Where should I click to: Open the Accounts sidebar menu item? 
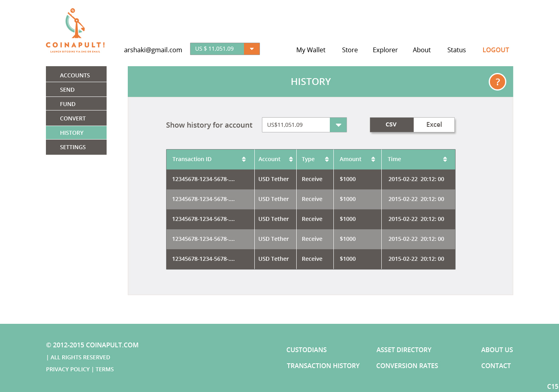click(76, 74)
